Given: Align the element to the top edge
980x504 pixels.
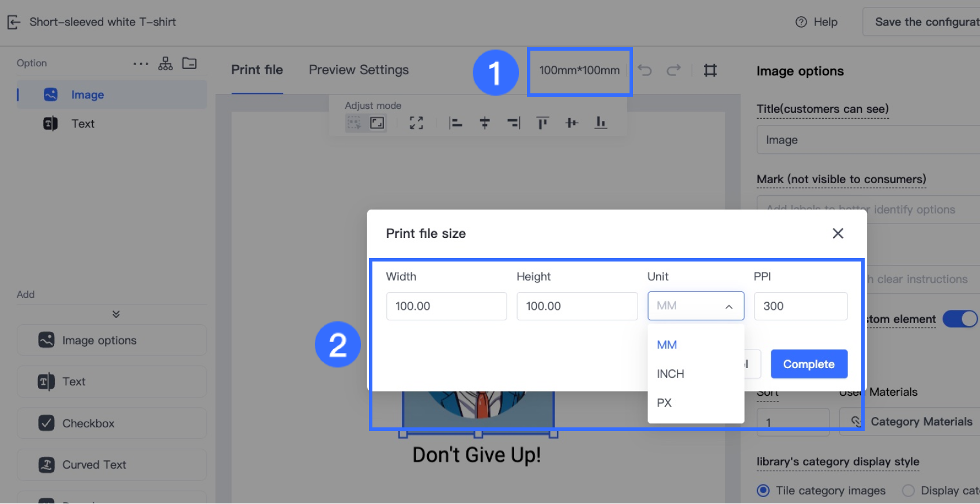Looking at the screenshot, I should (542, 123).
